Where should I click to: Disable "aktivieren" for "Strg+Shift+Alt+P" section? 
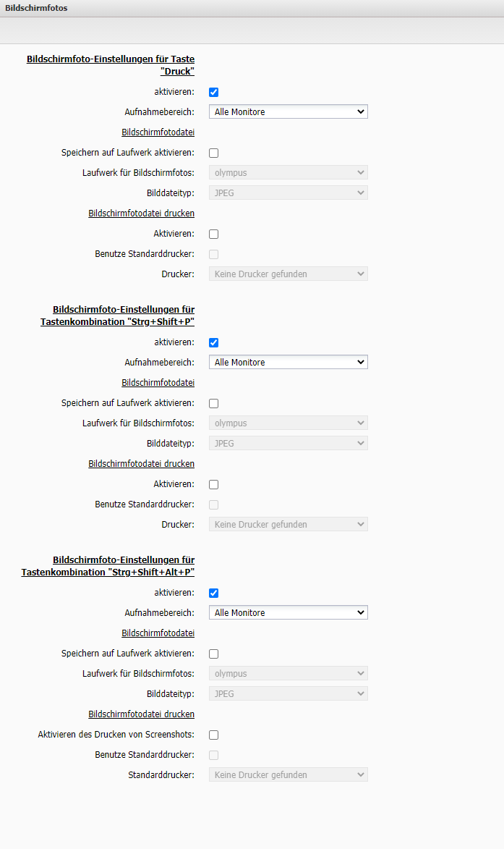(x=213, y=593)
